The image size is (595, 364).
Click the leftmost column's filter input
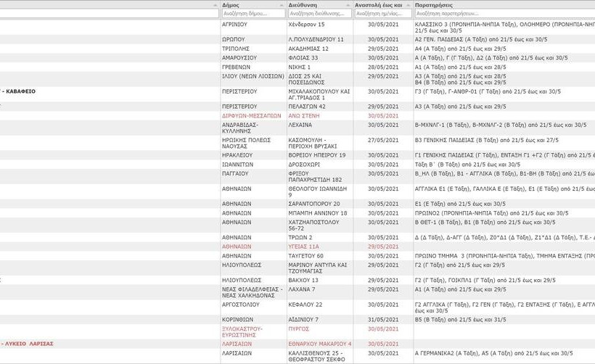(x=109, y=13)
